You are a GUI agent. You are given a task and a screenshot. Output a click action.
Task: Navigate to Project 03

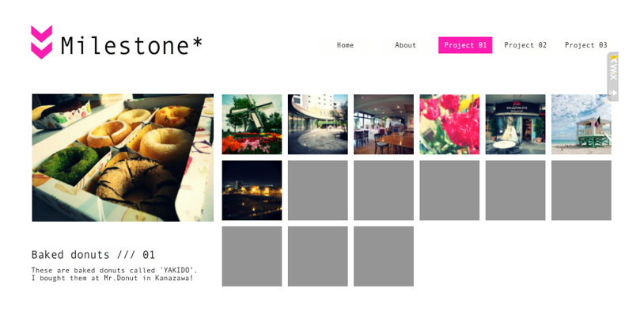[x=585, y=45]
